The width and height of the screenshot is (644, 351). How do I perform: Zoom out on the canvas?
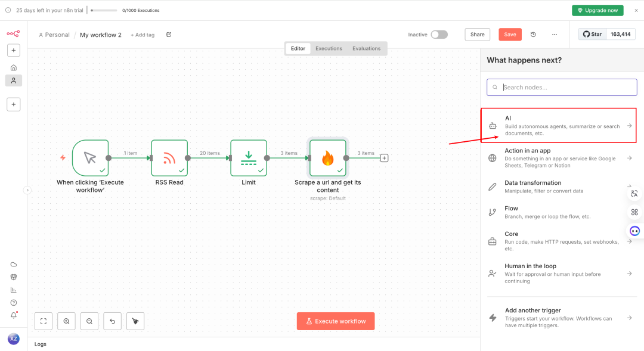pyautogui.click(x=89, y=321)
